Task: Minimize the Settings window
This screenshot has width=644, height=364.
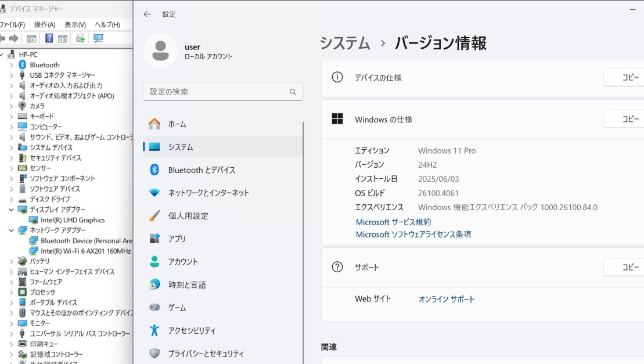Action: click(632, 9)
